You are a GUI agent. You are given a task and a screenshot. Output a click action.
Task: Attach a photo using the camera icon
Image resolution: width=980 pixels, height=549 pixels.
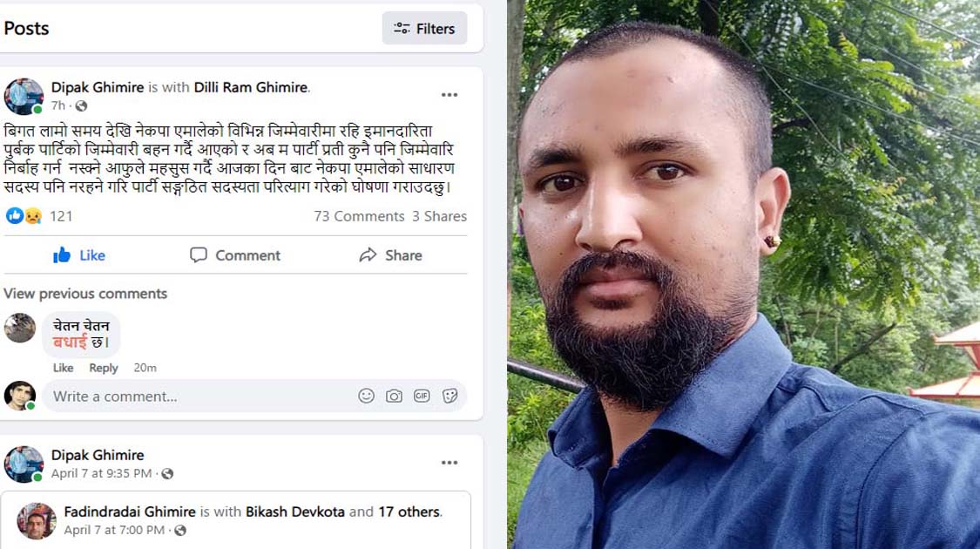pyautogui.click(x=394, y=396)
